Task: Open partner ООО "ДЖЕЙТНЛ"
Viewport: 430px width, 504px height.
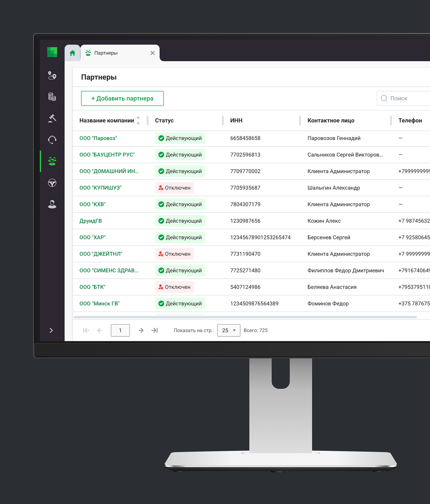Action: tap(101, 254)
